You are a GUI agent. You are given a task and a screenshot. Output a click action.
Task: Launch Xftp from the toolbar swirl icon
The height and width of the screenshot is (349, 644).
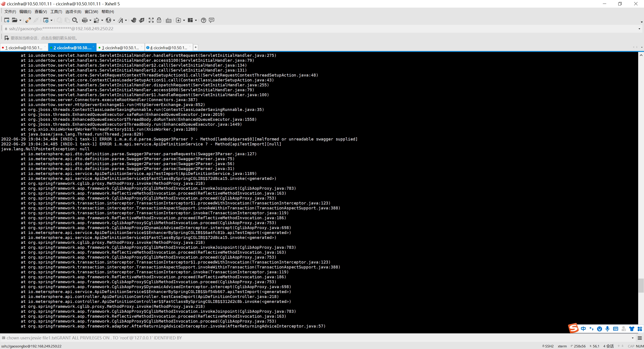(x=134, y=20)
